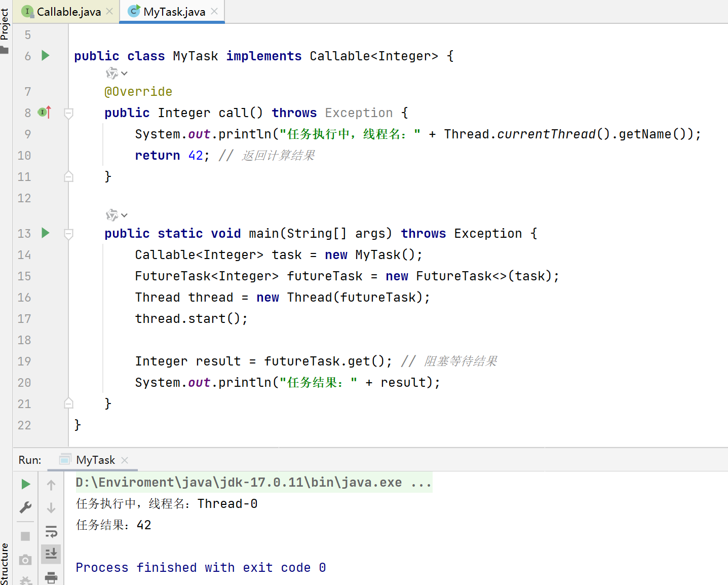Click the "Process finished with exit code 0" message
Image resolution: width=728 pixels, height=585 pixels.
pyautogui.click(x=201, y=567)
